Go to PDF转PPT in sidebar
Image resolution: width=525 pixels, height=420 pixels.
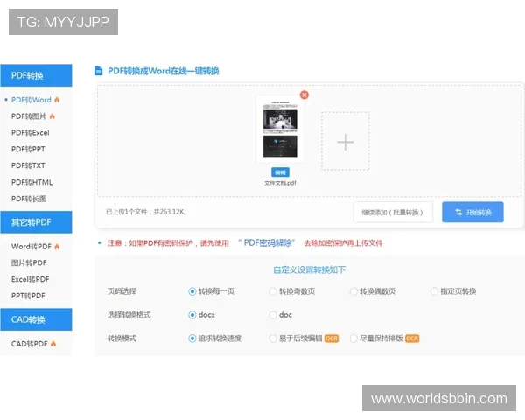pos(28,149)
